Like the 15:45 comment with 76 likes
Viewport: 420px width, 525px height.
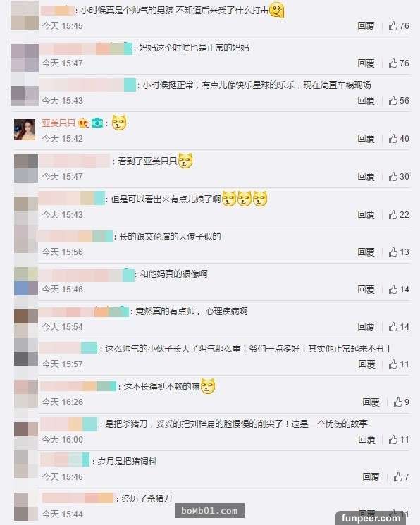[393, 26]
